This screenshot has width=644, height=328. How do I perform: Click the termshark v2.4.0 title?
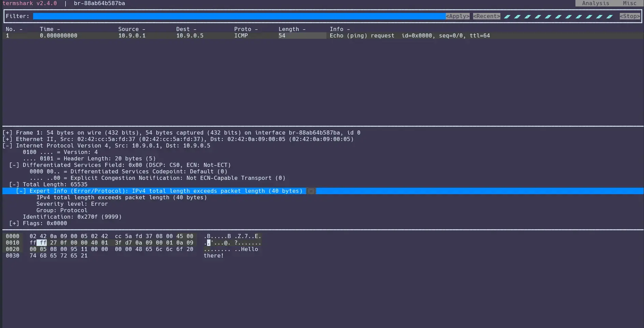(30, 3)
